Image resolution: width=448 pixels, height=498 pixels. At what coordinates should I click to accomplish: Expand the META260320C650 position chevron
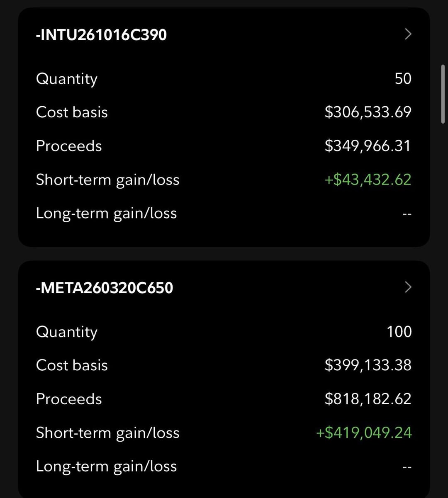coord(408,287)
